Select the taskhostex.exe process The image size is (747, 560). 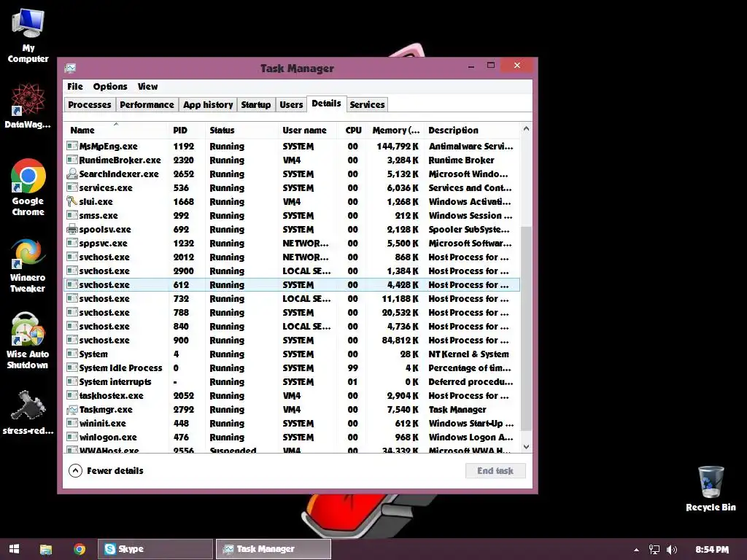292,395
